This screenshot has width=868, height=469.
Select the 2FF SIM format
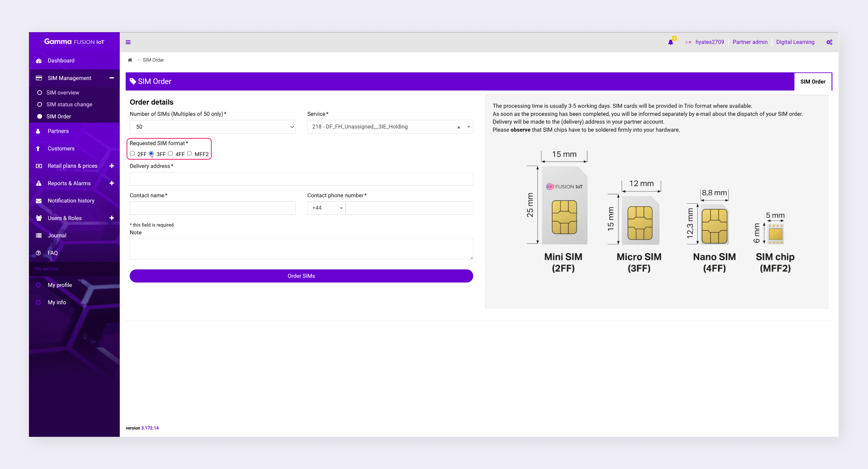click(132, 154)
